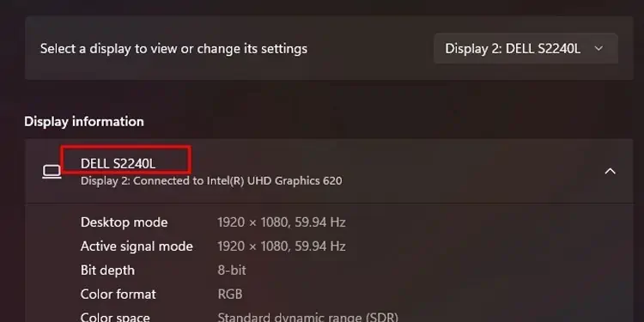Click the Connected to Intel(R) UHD Graphics 620 subtitle
Image resolution: width=644 pixels, height=322 pixels.
(211, 180)
